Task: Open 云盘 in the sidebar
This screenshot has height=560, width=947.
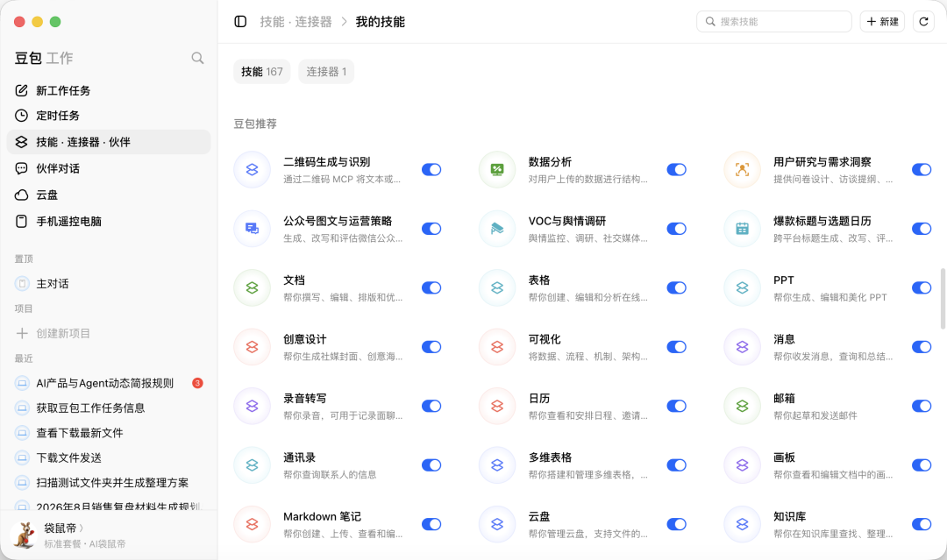Action: click(x=109, y=195)
